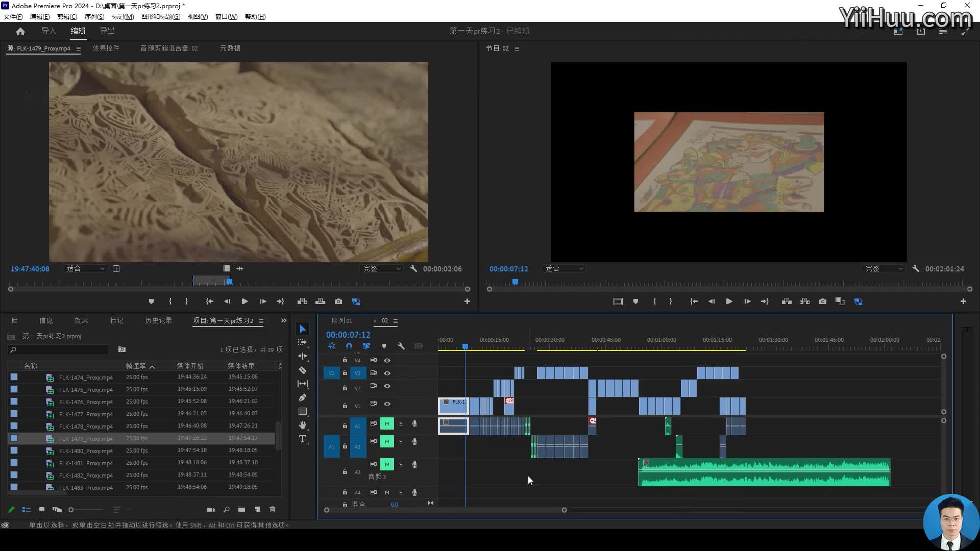Open the 序列(S) menu
This screenshot has width=980, height=551.
pos(94,17)
